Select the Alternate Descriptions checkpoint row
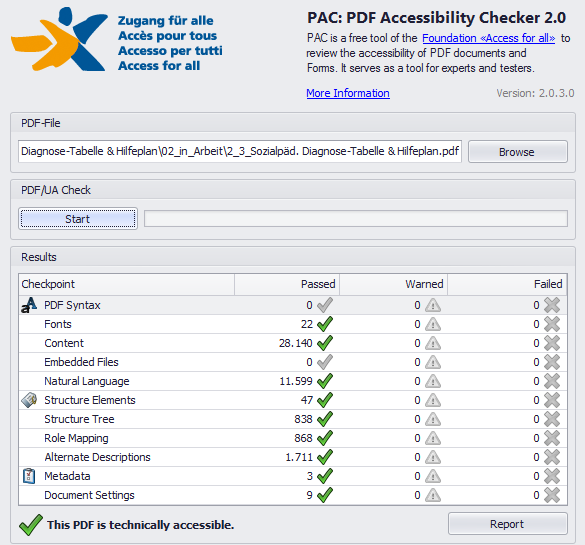The height and width of the screenshot is (545, 585). tap(293, 457)
